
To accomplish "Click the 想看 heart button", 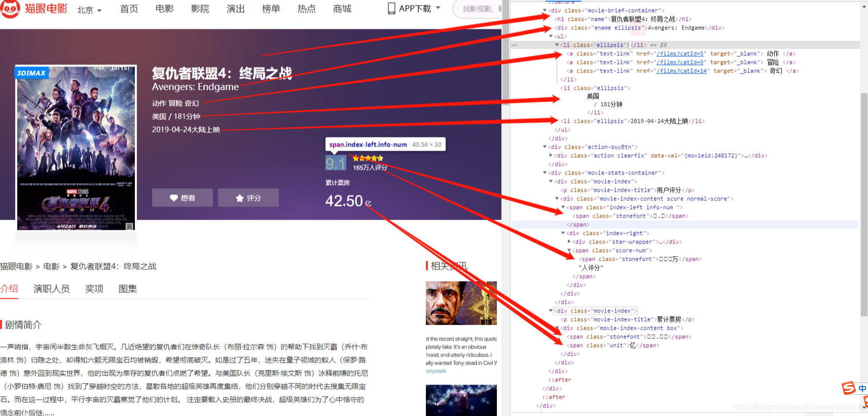I will (183, 198).
